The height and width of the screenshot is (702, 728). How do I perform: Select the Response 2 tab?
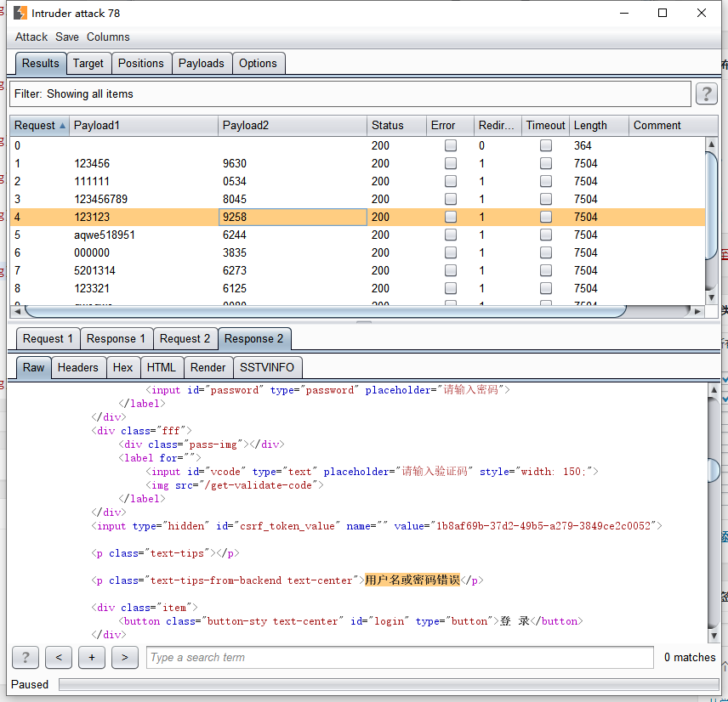254,339
